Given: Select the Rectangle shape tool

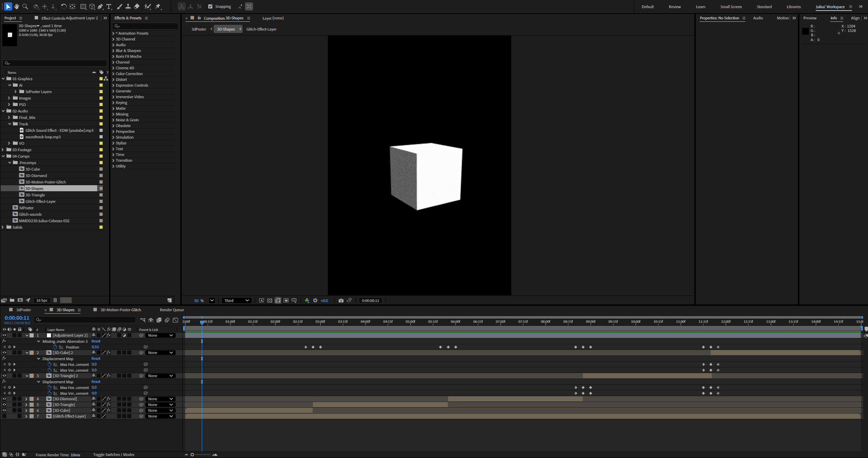Looking at the screenshot, I should coord(83,6).
